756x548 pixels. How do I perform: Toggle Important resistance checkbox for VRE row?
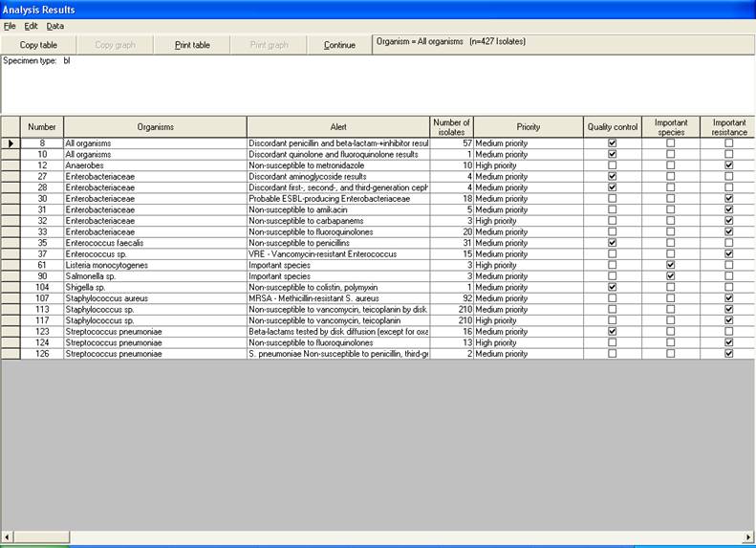(x=729, y=254)
